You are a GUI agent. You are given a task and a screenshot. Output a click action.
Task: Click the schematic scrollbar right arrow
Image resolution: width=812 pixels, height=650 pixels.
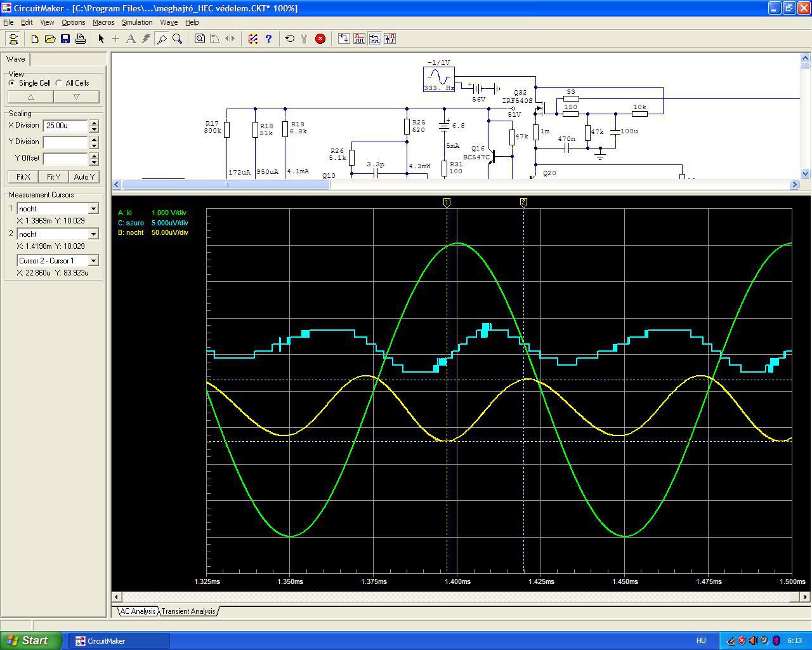tap(794, 184)
